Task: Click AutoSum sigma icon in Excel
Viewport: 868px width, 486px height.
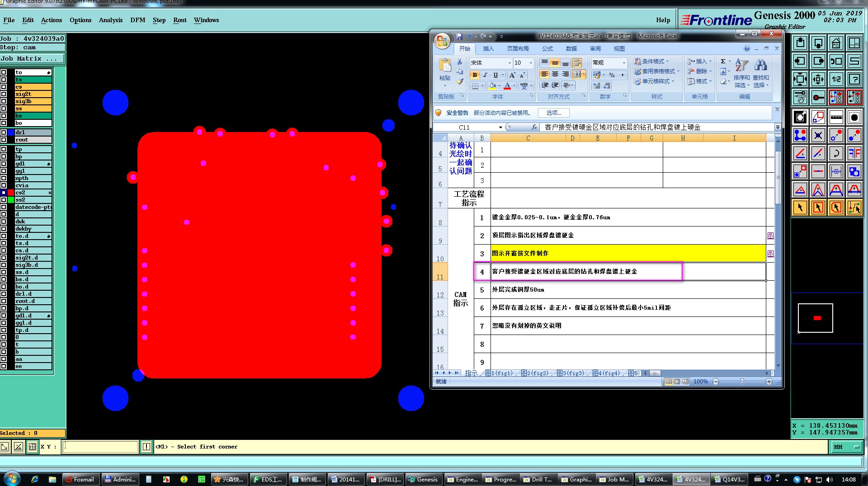Action: (x=723, y=61)
